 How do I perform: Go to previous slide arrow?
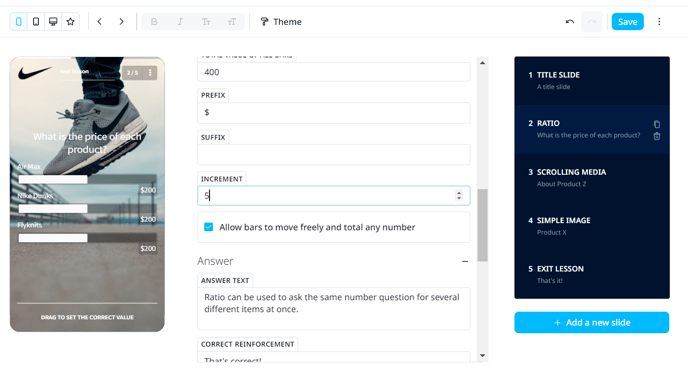(x=100, y=21)
